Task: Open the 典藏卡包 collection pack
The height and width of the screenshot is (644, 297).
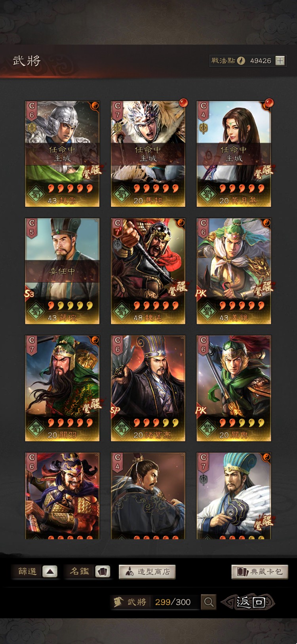Action: coord(260,572)
